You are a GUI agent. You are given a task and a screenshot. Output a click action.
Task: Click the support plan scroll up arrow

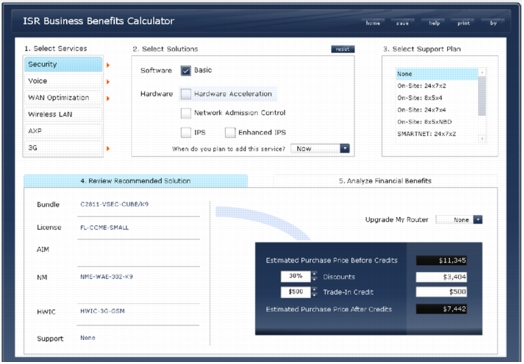pyautogui.click(x=482, y=72)
